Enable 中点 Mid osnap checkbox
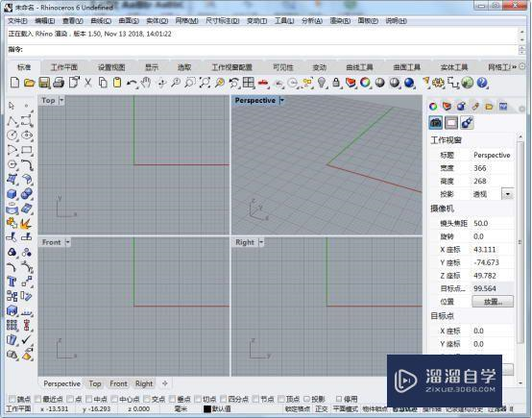The width and height of the screenshot is (532, 418). (x=89, y=399)
